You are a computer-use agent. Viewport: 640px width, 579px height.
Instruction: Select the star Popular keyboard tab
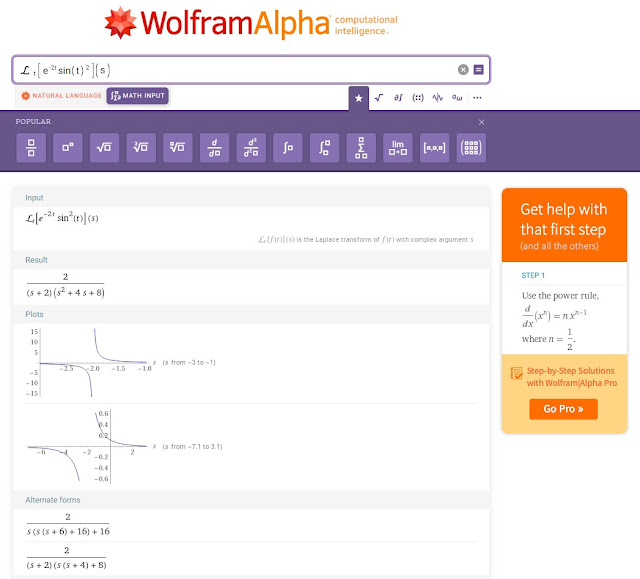358,98
